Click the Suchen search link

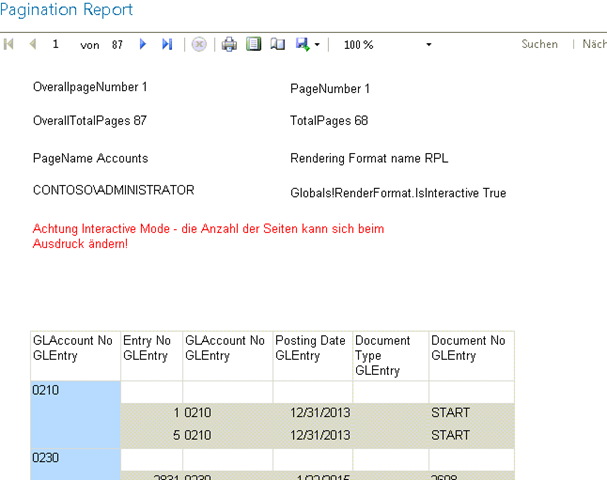point(539,45)
